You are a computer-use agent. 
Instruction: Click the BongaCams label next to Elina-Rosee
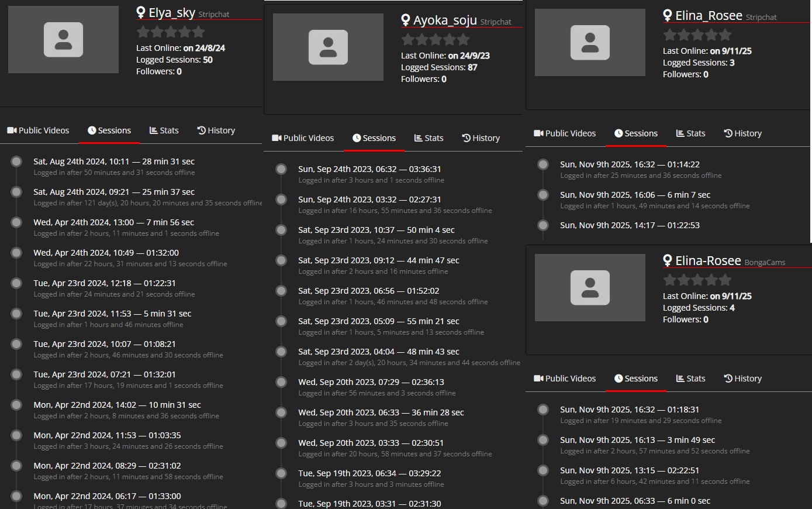(x=765, y=263)
